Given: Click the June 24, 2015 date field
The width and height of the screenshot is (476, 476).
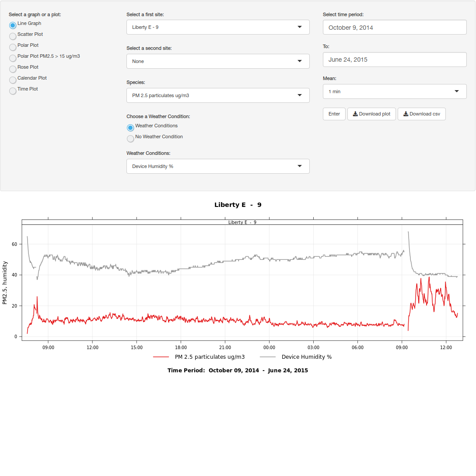Looking at the screenshot, I should point(395,59).
